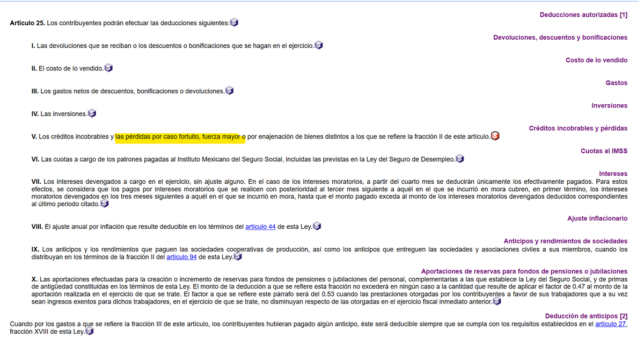This screenshot has height=346, width=644.
Task: Click the bold 'VI.' fraction number
Action: (35, 159)
